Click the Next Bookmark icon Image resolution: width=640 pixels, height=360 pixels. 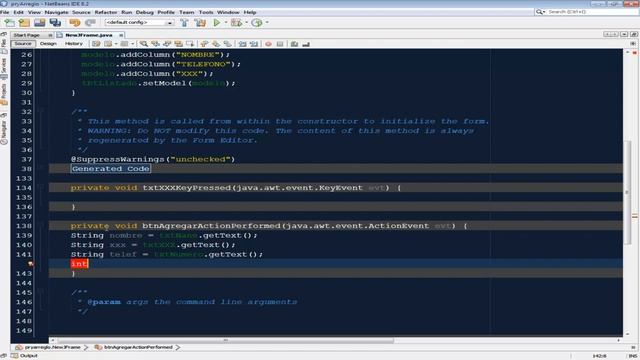216,44
